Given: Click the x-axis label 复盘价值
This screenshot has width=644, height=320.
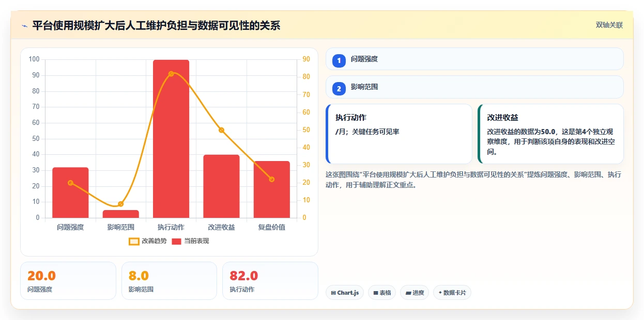Looking at the screenshot, I should click(272, 227).
